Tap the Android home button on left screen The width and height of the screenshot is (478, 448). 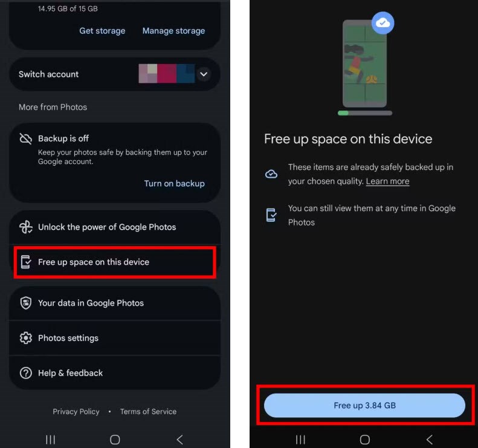tap(115, 440)
